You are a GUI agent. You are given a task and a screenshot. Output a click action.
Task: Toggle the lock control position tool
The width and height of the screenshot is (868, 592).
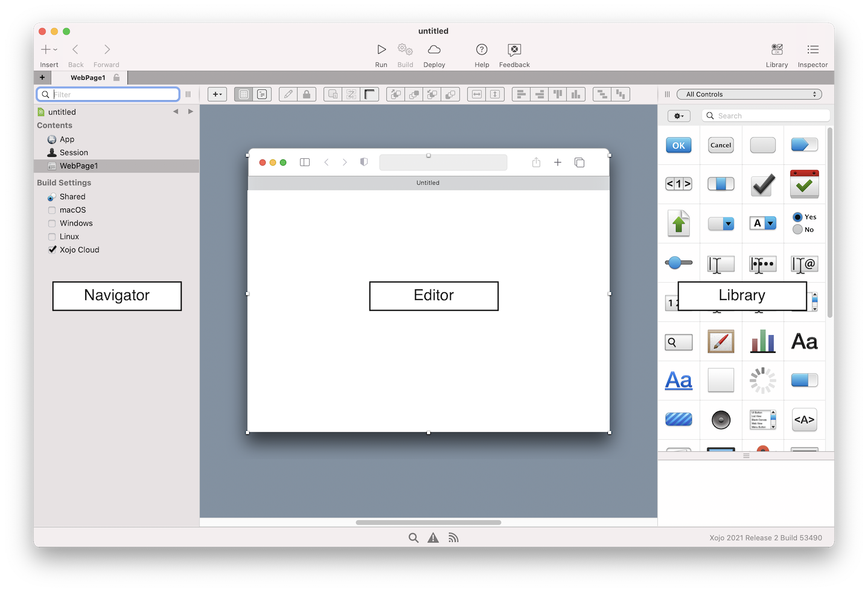[307, 94]
